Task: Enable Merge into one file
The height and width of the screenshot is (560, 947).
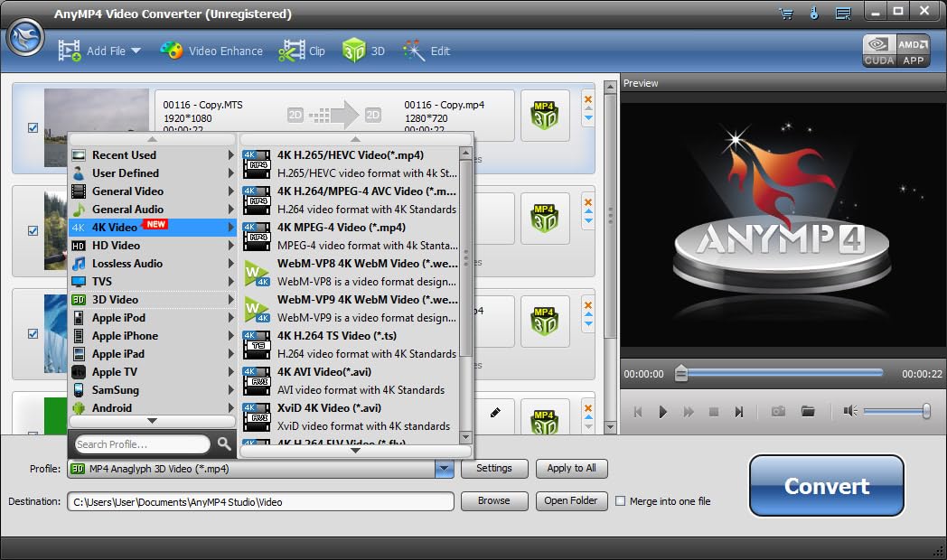Action: point(620,500)
